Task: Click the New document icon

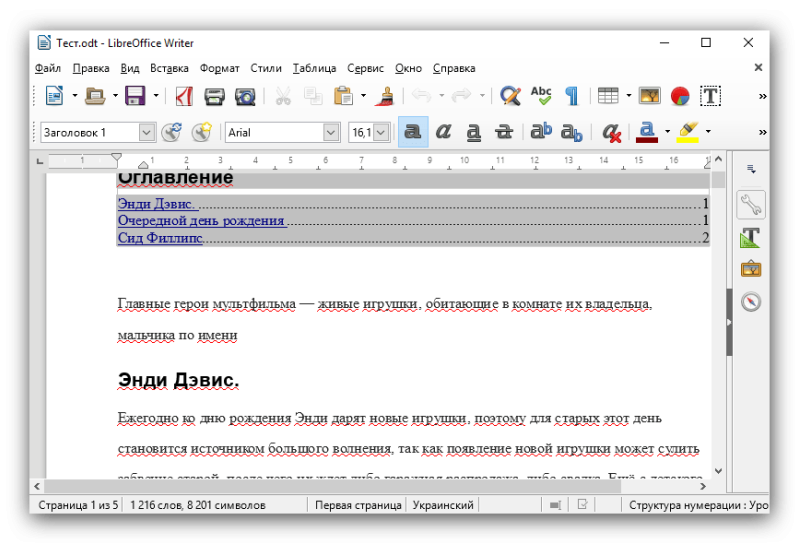Action: (x=54, y=95)
